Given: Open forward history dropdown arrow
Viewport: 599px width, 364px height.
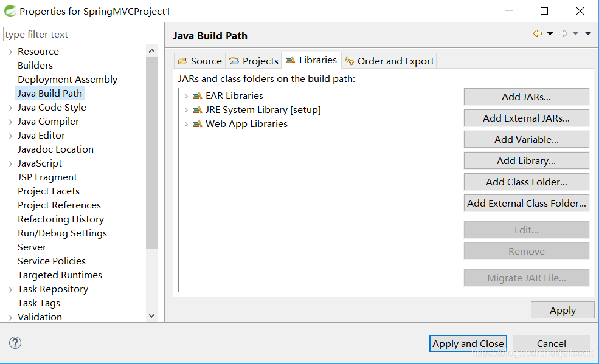Looking at the screenshot, I should (x=576, y=33).
